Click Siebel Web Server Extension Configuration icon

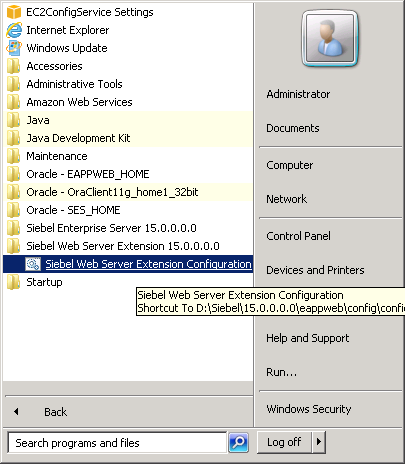(33, 264)
